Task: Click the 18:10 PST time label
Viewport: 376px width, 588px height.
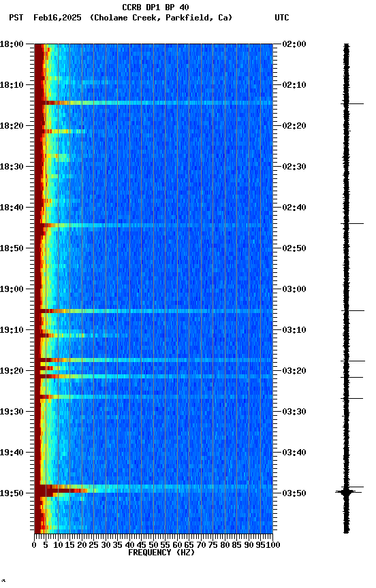Action: click(x=12, y=85)
